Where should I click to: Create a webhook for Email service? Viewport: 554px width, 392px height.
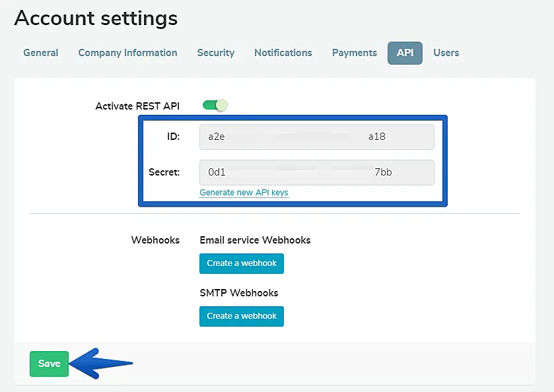tap(242, 263)
